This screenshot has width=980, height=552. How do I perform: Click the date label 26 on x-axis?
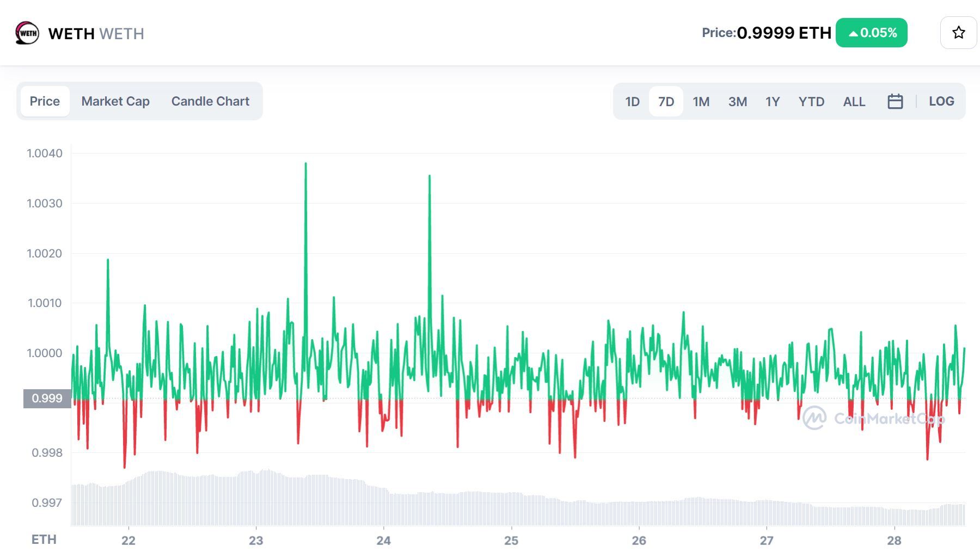(x=639, y=541)
